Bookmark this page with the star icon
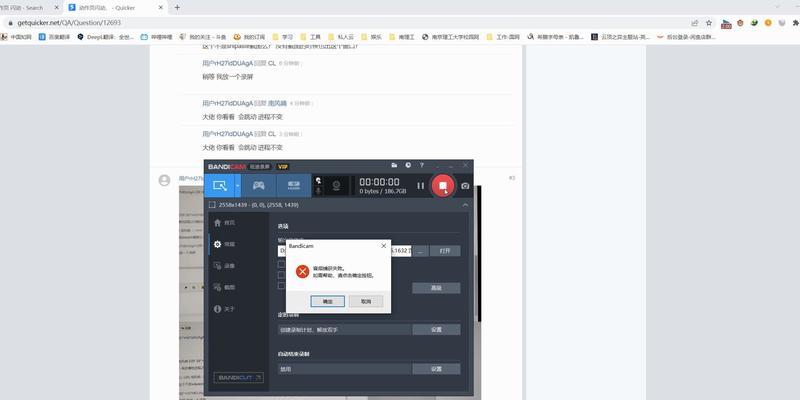The width and height of the screenshot is (800, 400). coord(709,23)
